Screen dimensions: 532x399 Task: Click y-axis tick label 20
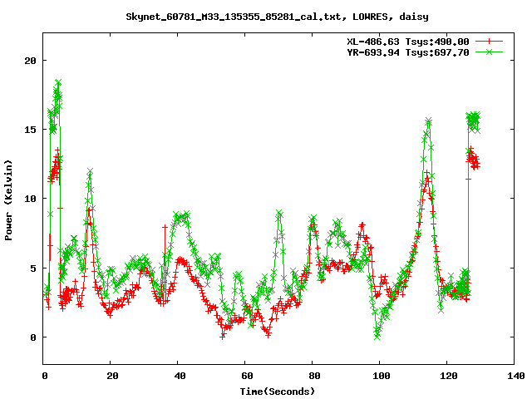pyautogui.click(x=30, y=61)
